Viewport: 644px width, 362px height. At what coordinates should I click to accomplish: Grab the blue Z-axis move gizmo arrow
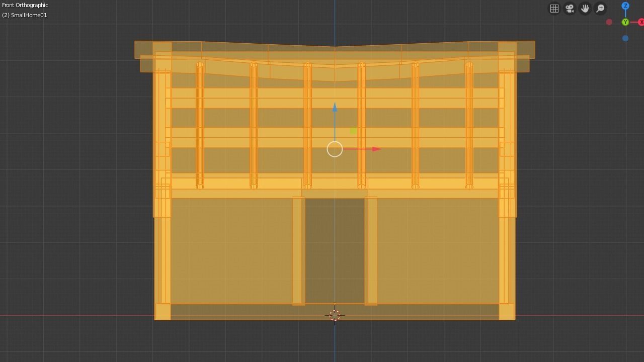335,107
